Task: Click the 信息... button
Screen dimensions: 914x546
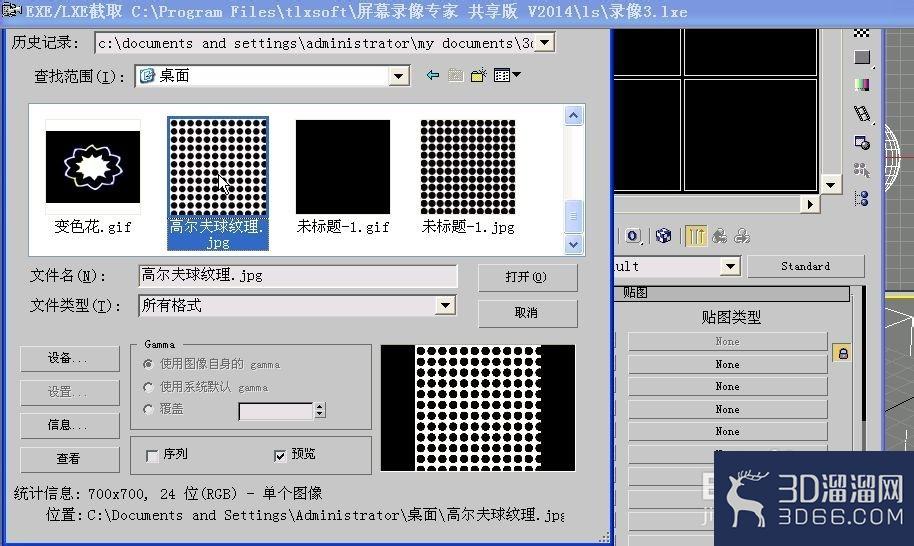Action: [x=69, y=425]
